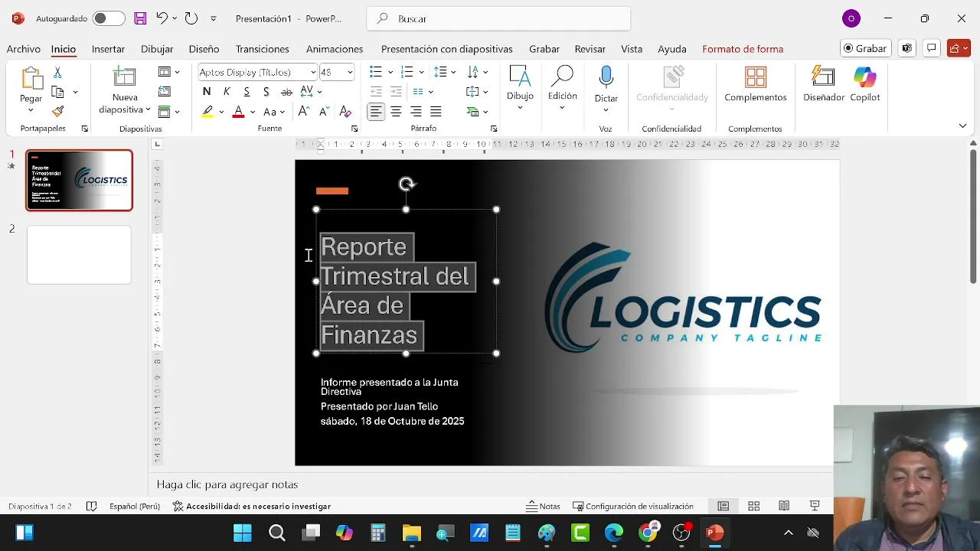The width and height of the screenshot is (980, 551).
Task: Click the Grabar button
Action: (865, 48)
